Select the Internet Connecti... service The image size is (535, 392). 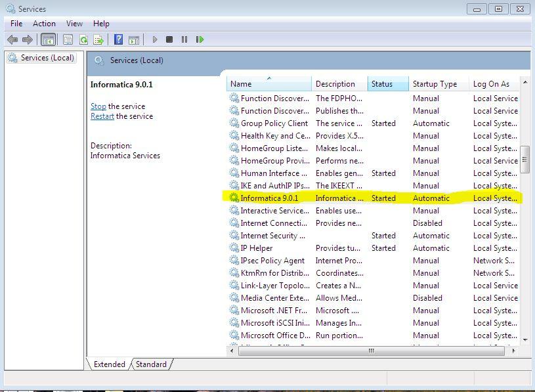(274, 223)
